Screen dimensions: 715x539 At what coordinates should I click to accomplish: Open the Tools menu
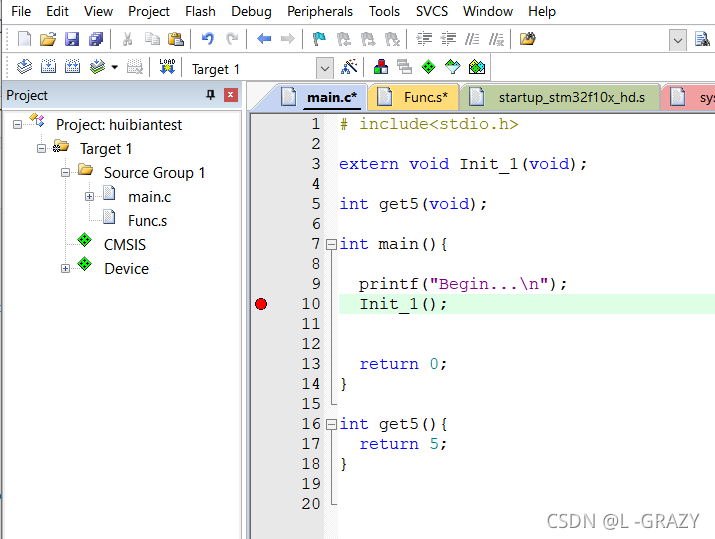click(384, 11)
